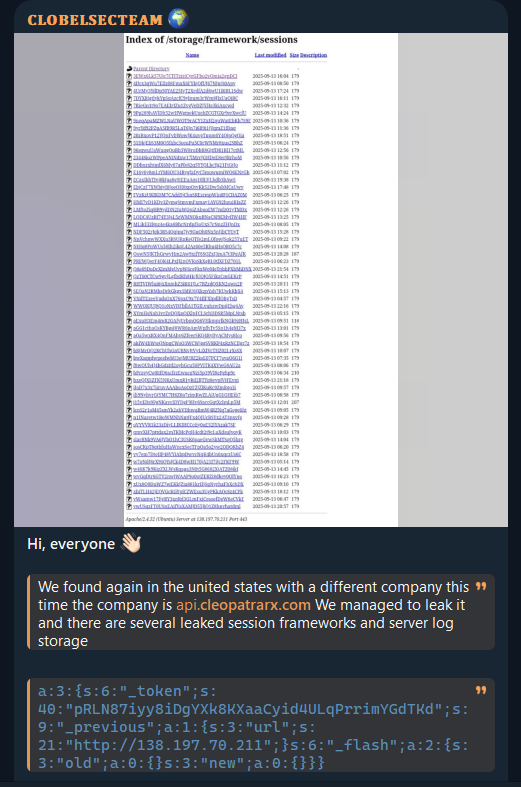Image resolution: width=521 pixels, height=787 pixels.
Task: Open the api.cleopatrarx.com link
Action: [x=243, y=605]
